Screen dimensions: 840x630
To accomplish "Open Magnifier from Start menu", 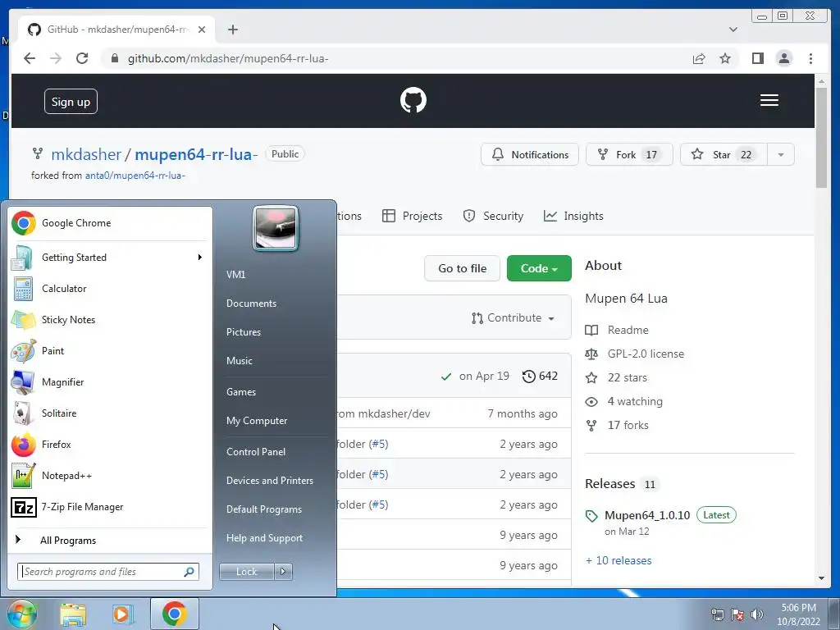I will 110,382.
